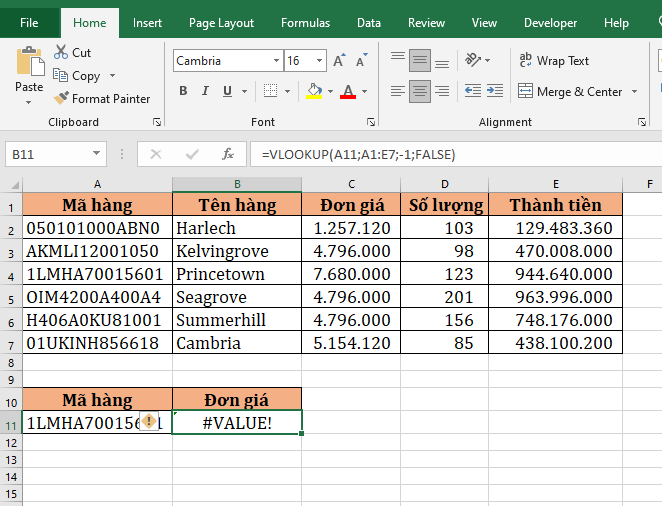
Task: Increase font size with the larger A
Action: coord(340,61)
